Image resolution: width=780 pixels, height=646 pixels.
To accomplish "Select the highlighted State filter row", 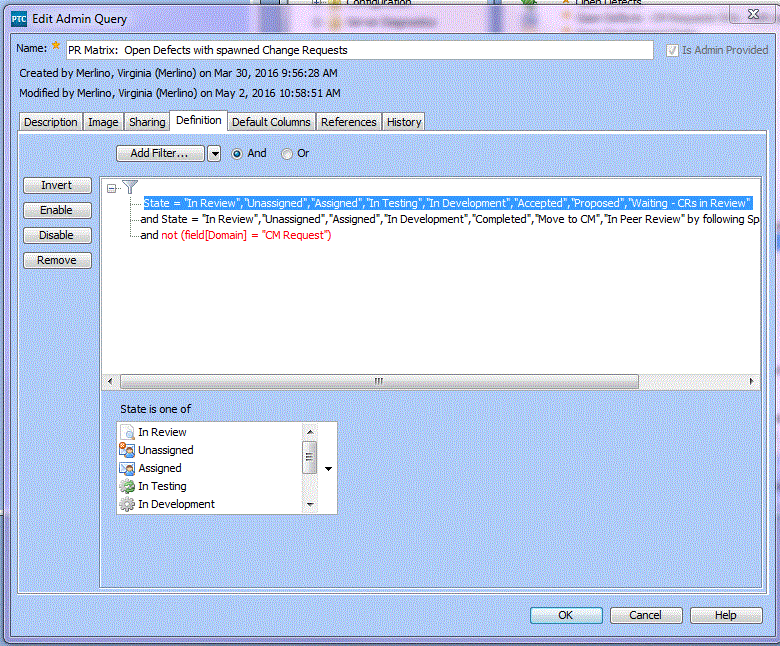I will click(448, 203).
